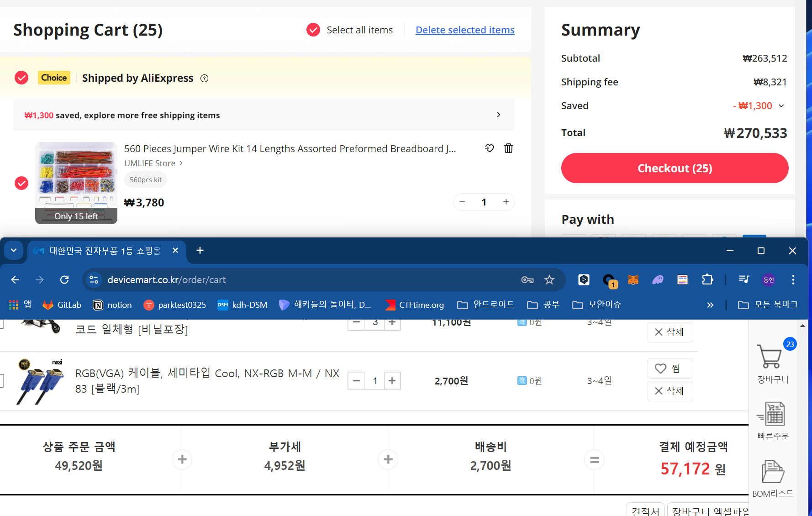Viewport: 812px width, 516px height.
Task: Deselect the 560 Pieces Jumper Wire Kit
Action: (x=21, y=183)
